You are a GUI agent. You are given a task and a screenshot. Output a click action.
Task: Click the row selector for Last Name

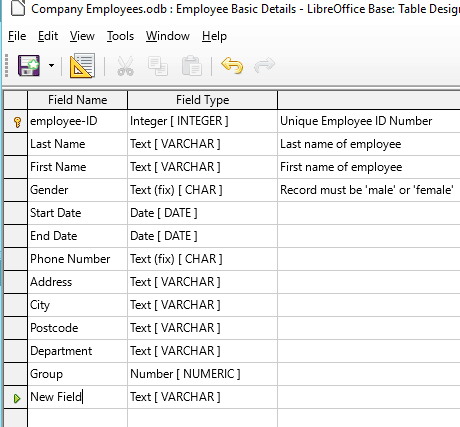15,144
